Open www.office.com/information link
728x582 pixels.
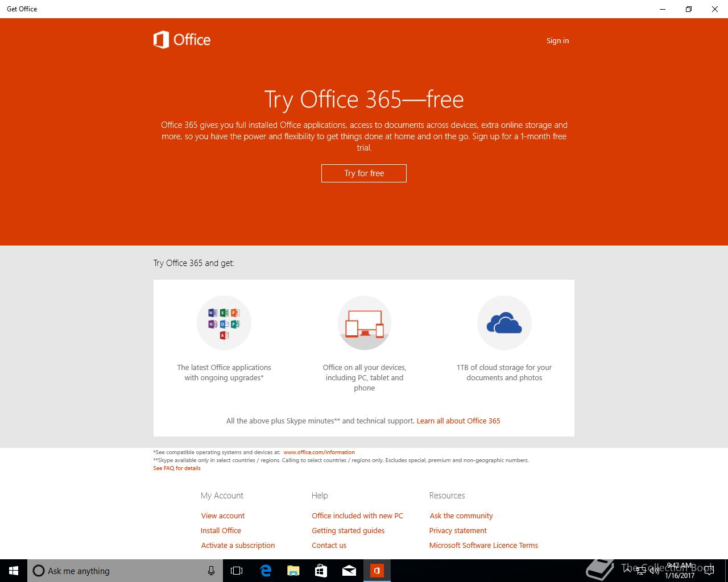[x=319, y=452]
